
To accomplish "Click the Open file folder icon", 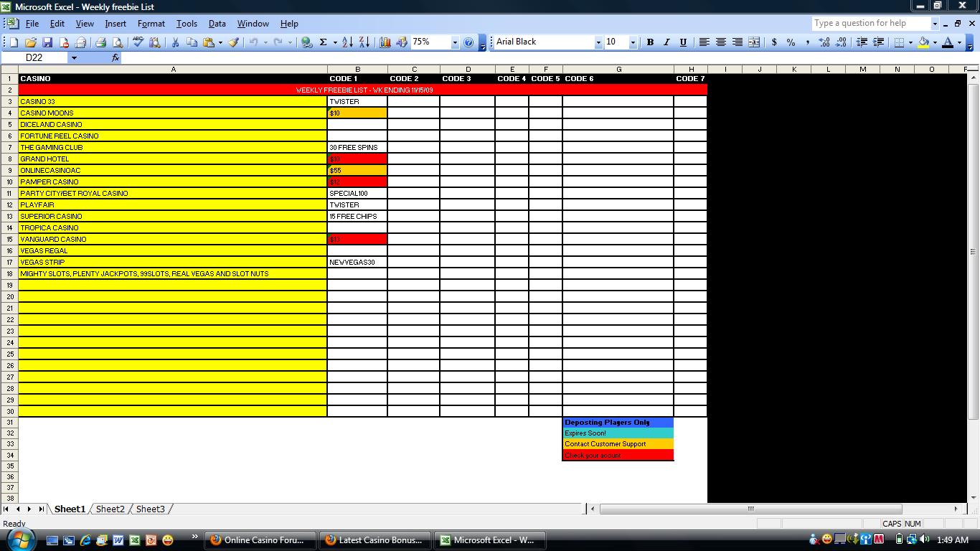I will point(30,42).
